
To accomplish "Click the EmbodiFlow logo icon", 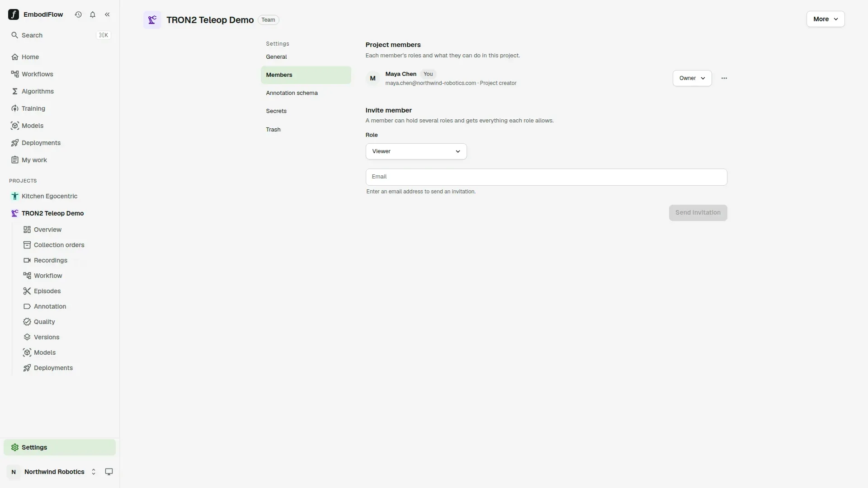I will pos(14,14).
